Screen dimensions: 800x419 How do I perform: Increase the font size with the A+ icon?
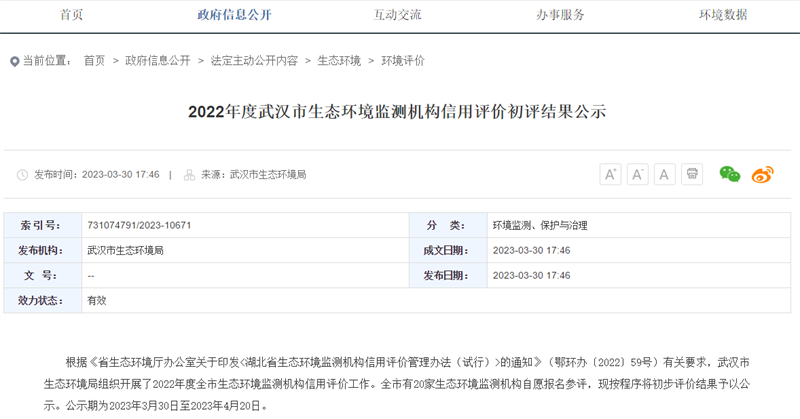click(x=610, y=175)
